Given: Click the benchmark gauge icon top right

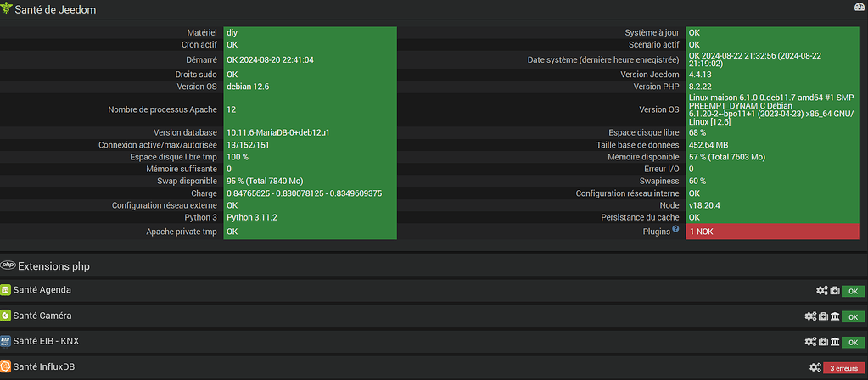Looking at the screenshot, I should pyautogui.click(x=858, y=8).
